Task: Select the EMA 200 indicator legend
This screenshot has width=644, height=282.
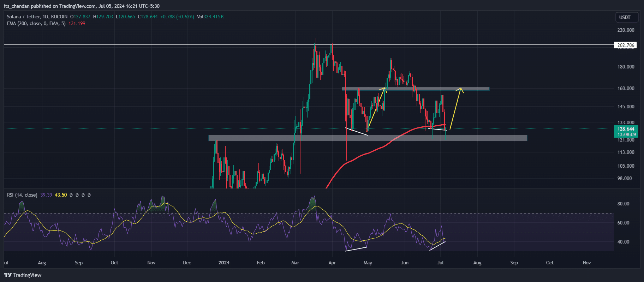Action: point(36,23)
